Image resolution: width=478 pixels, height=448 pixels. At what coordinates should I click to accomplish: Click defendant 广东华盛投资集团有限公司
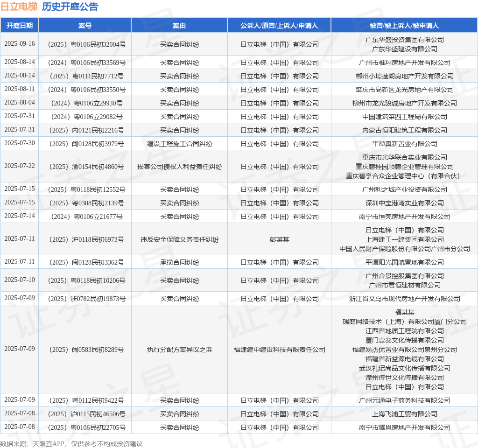405,40
